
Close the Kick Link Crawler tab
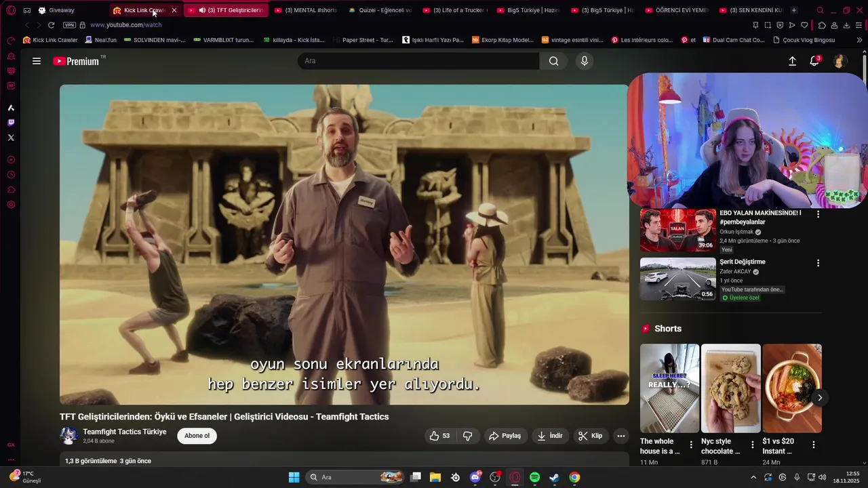coord(174,10)
